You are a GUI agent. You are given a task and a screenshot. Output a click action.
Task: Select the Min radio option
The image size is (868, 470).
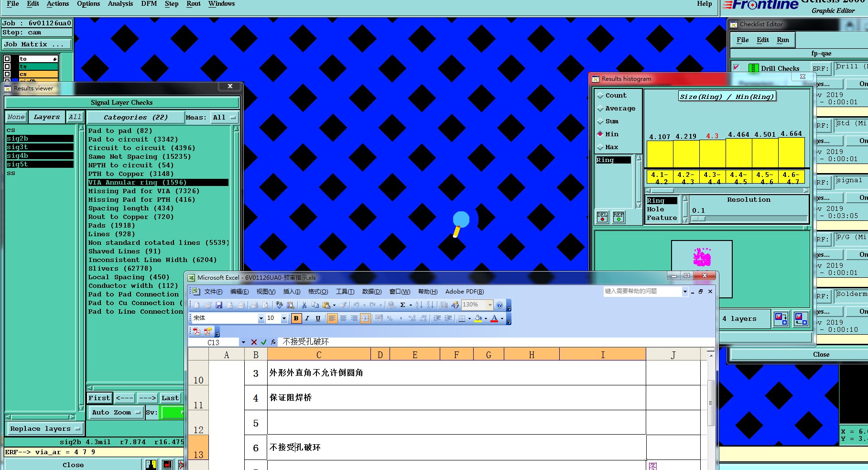[x=608, y=134]
